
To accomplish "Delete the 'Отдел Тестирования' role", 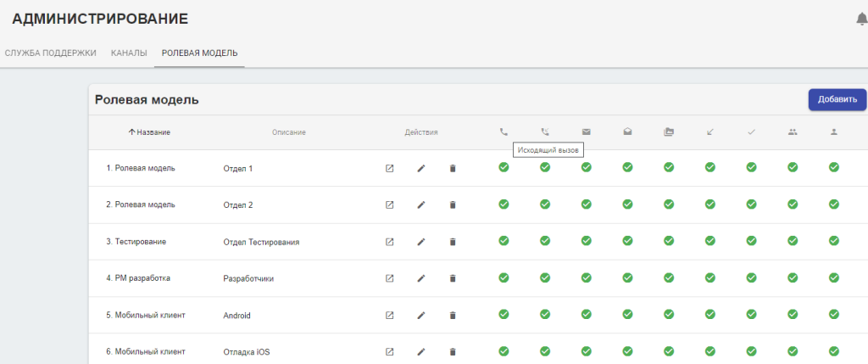I will [453, 242].
